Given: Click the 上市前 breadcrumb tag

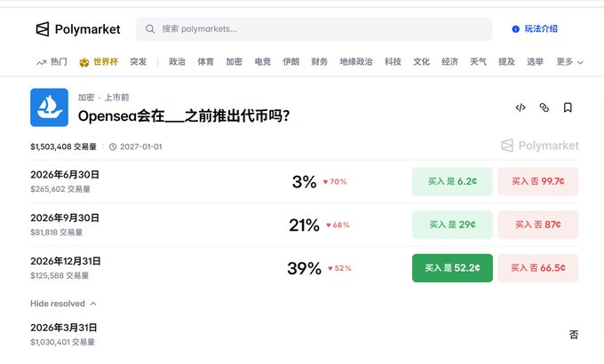Looking at the screenshot, I should [x=116, y=98].
